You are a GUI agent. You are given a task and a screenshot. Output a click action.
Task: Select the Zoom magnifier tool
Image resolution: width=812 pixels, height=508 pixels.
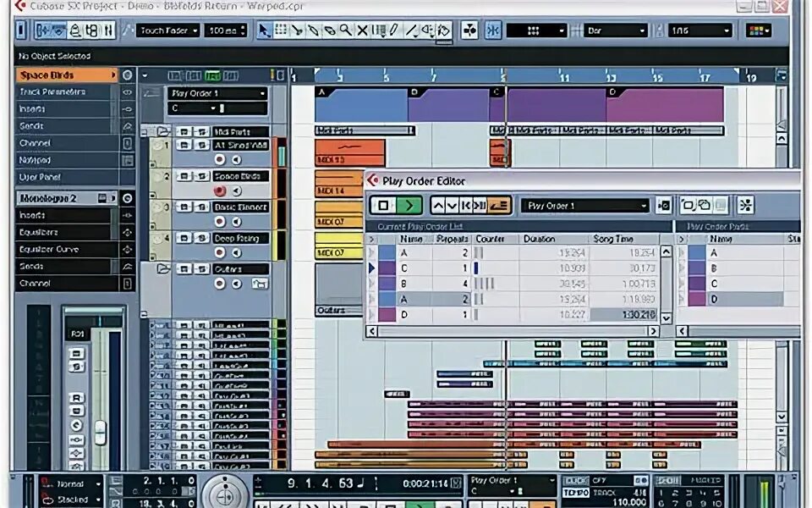(345, 30)
